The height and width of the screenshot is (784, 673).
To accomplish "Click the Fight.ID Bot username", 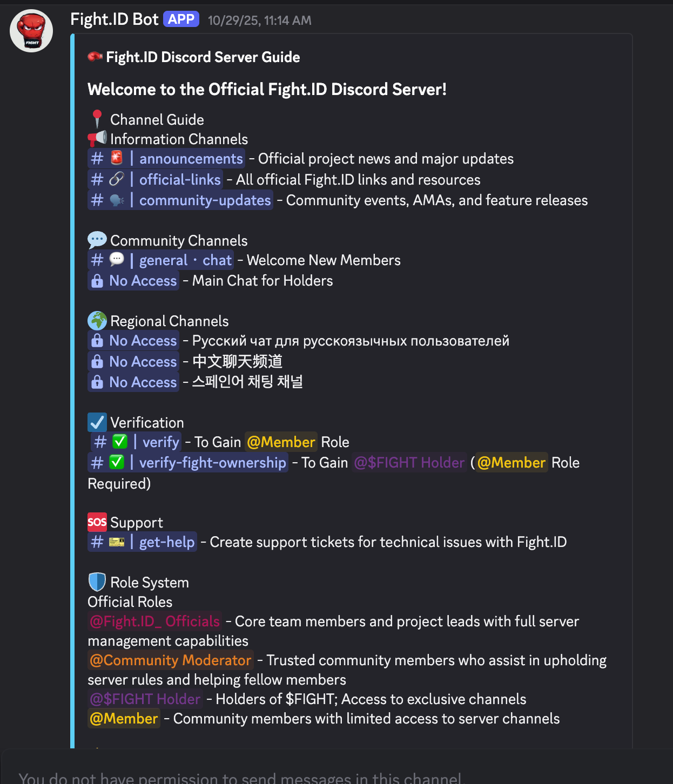I will [x=114, y=19].
